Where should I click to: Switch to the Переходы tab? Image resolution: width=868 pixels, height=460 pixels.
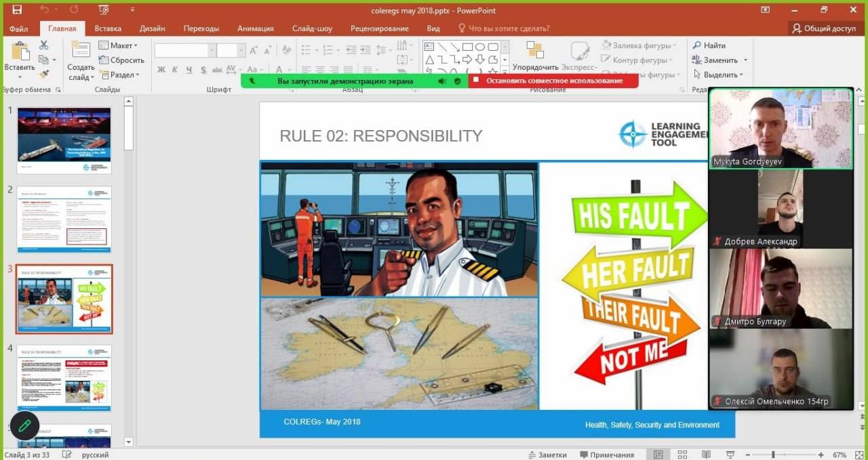tap(201, 28)
